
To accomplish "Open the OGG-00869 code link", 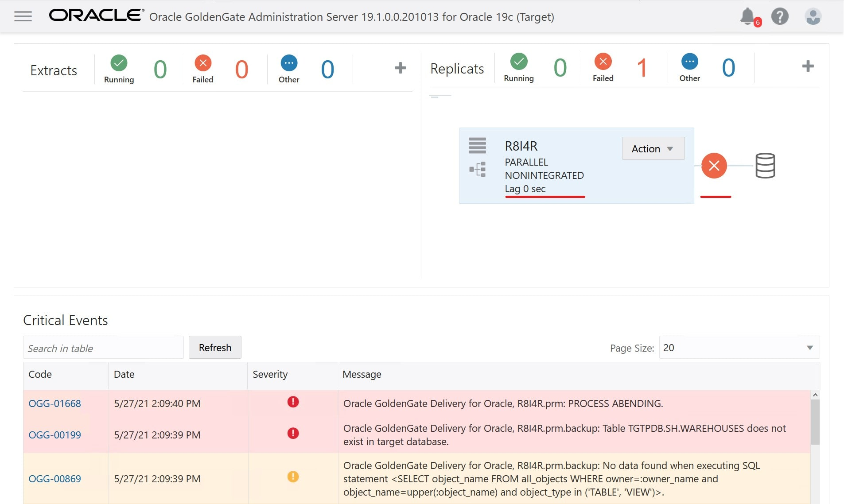I will pyautogui.click(x=55, y=479).
